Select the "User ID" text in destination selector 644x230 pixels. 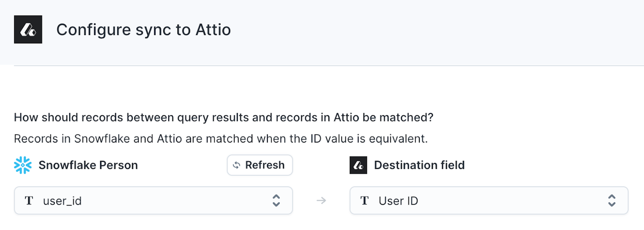pos(398,201)
